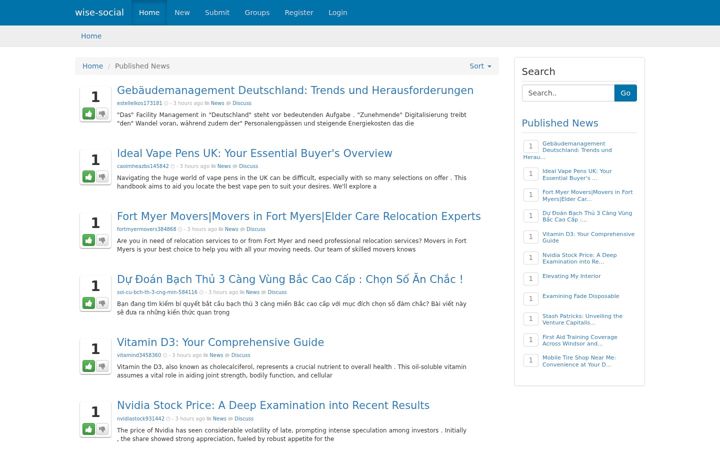The height and width of the screenshot is (450, 720).
Task: Open sidebar link Stash Patricks
Action: (582, 320)
